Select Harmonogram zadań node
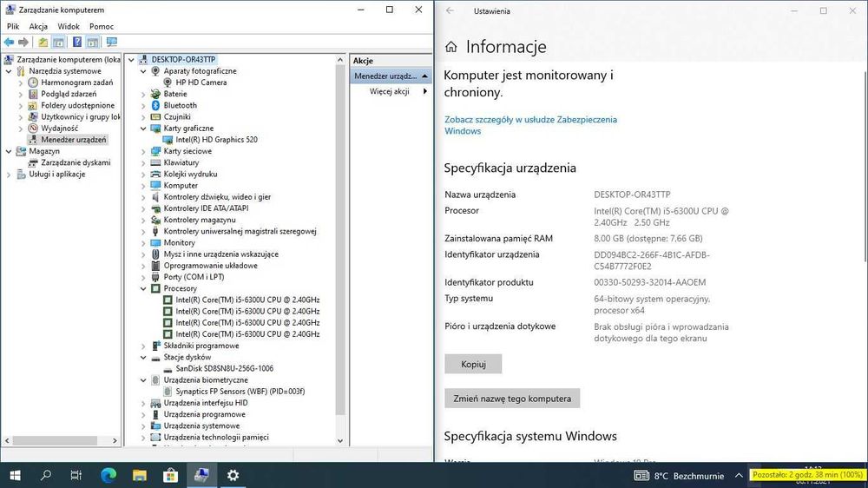The image size is (868, 488). coord(77,82)
